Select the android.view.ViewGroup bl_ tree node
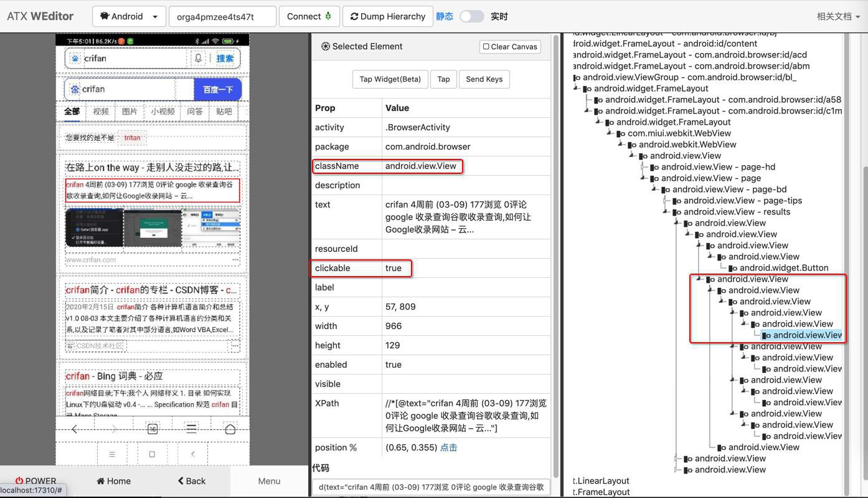868x498 pixels. (x=689, y=77)
